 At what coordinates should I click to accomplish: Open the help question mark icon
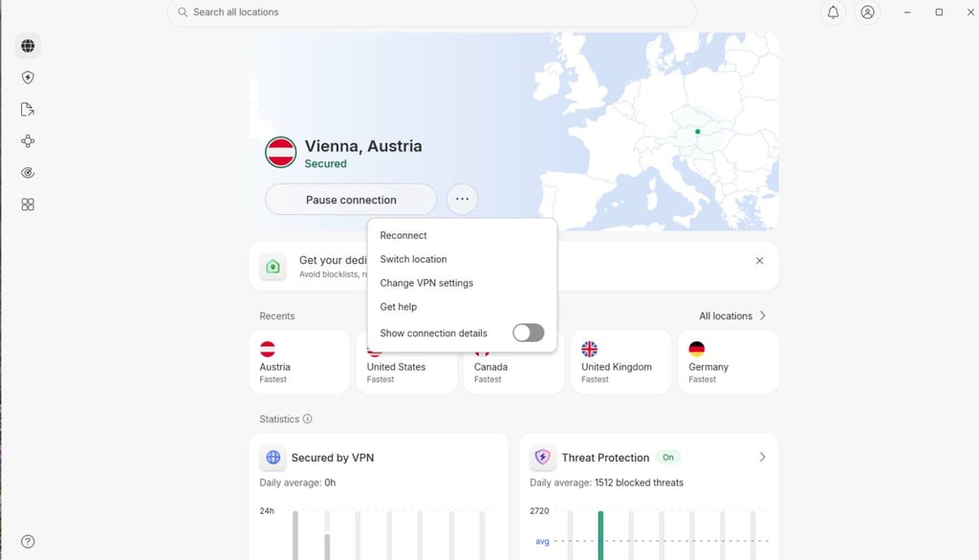(28, 541)
